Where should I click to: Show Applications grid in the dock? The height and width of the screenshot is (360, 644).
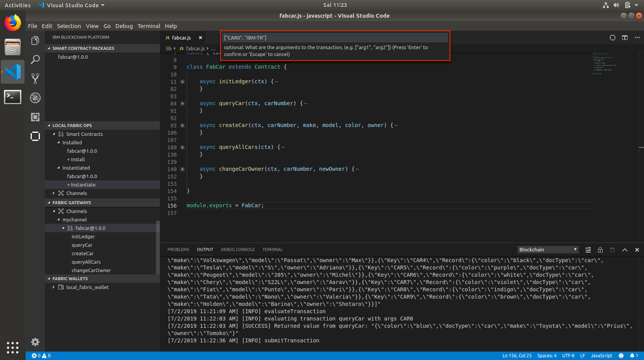click(x=13, y=347)
